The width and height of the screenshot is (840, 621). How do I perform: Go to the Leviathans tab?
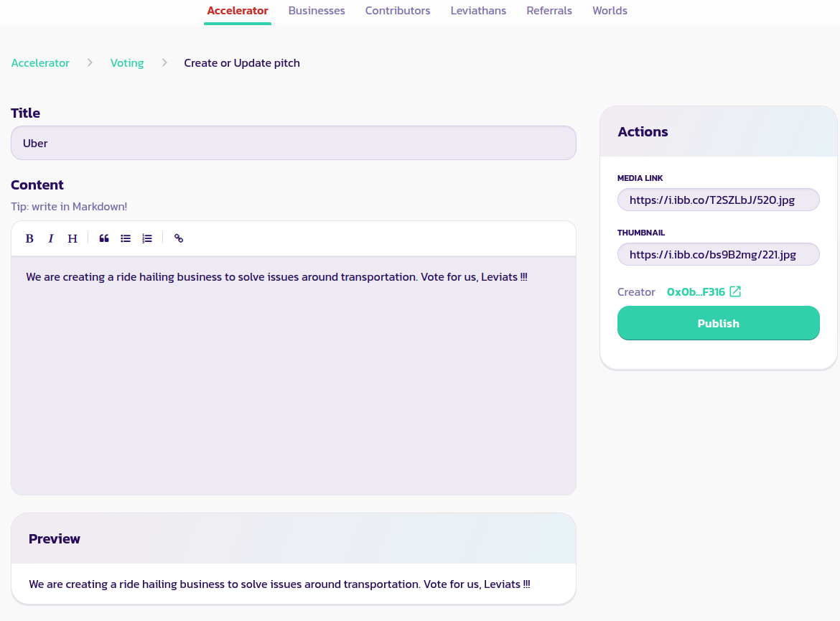coord(478,11)
